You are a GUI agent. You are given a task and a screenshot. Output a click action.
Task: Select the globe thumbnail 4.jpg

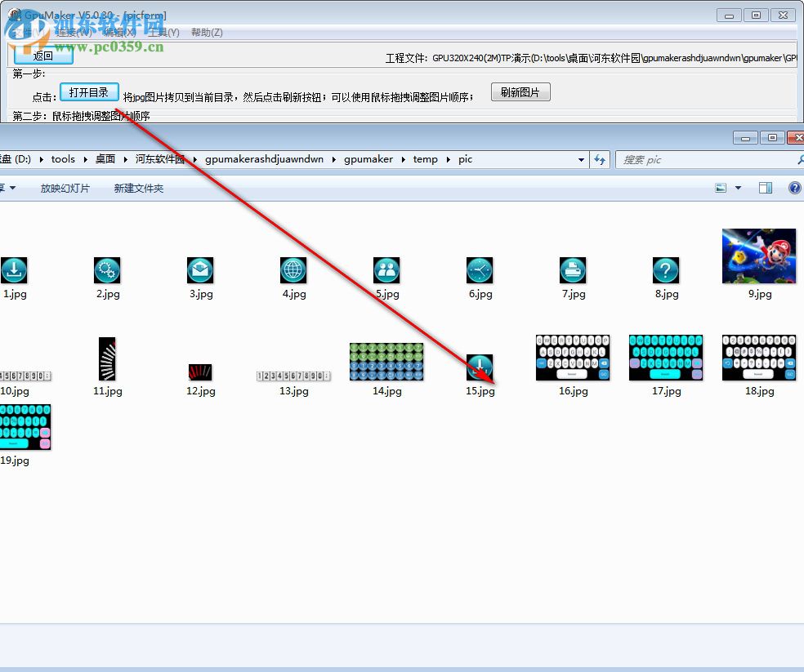tap(293, 269)
